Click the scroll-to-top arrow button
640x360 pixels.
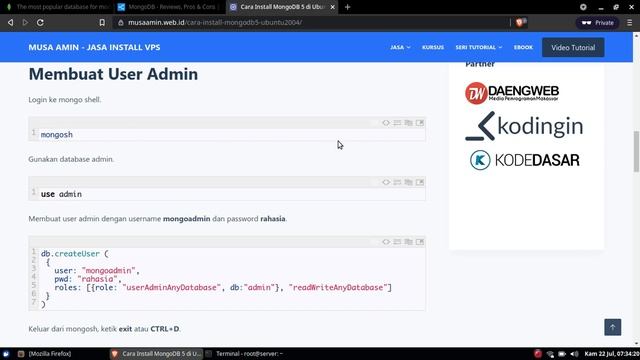[613, 327]
